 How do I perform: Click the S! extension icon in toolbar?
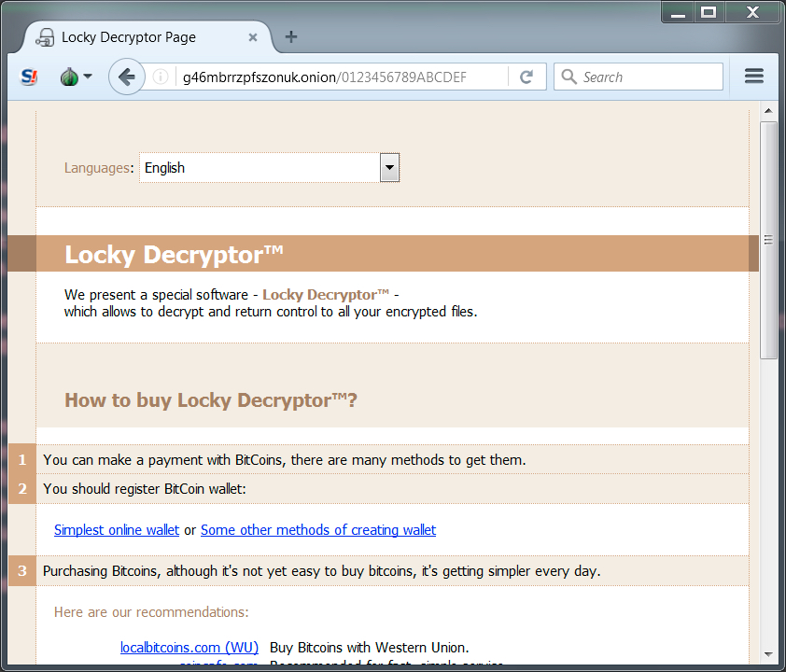tap(29, 77)
